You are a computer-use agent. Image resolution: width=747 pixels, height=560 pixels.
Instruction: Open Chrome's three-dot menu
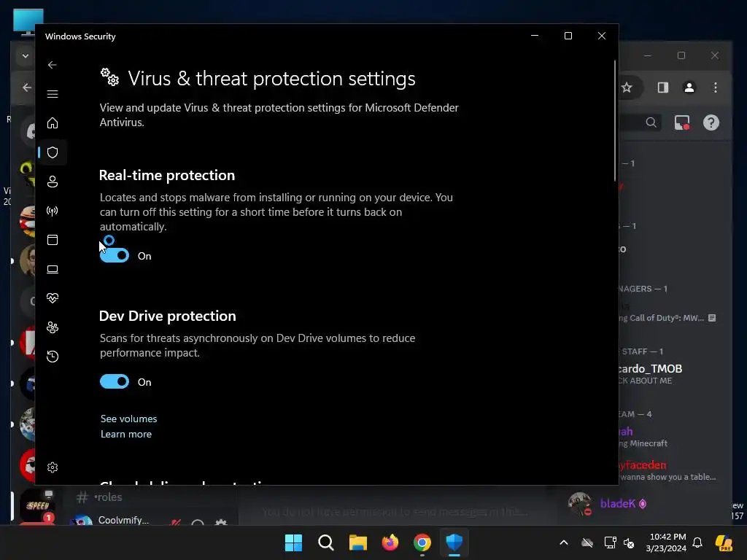(716, 87)
